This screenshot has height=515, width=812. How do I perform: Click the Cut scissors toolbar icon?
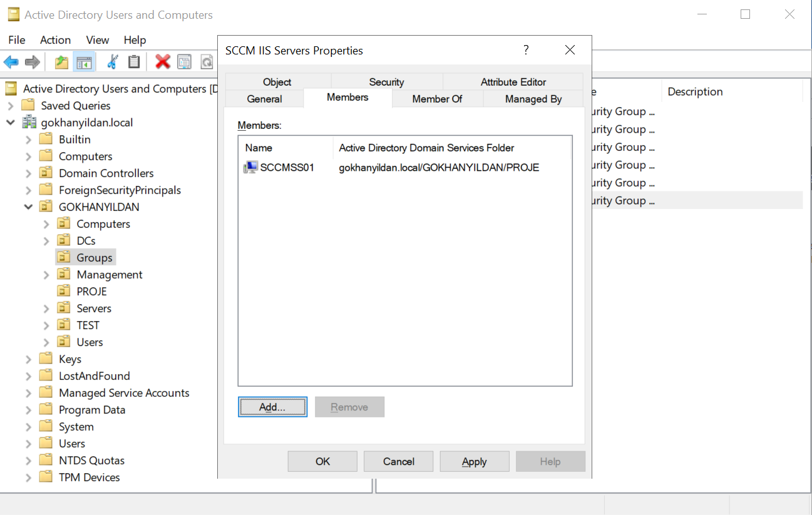(x=113, y=61)
